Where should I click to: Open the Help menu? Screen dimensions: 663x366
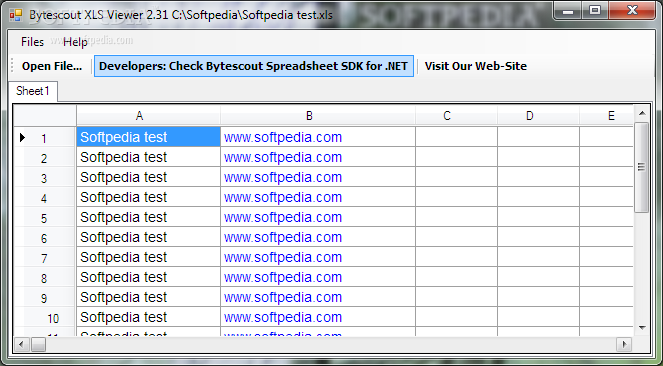coord(75,42)
